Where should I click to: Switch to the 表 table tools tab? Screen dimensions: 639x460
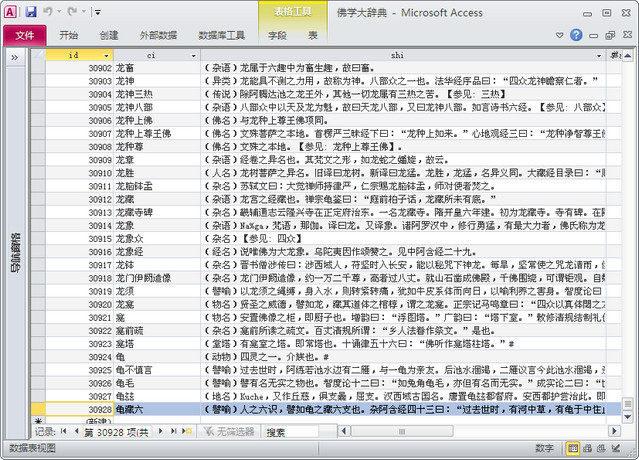313,35
